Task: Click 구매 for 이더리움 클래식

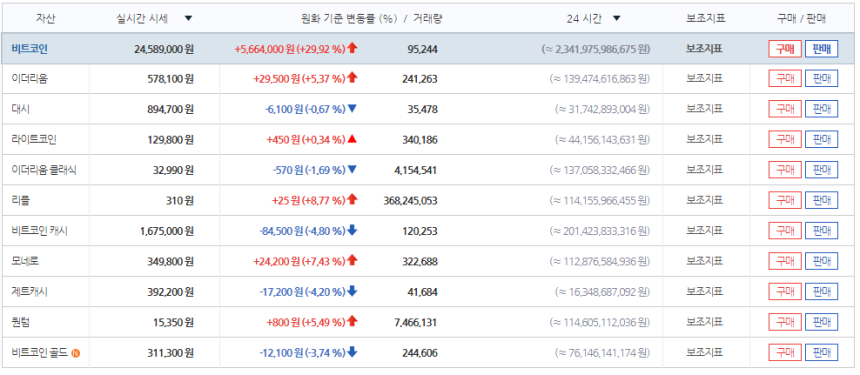Action: click(x=785, y=170)
